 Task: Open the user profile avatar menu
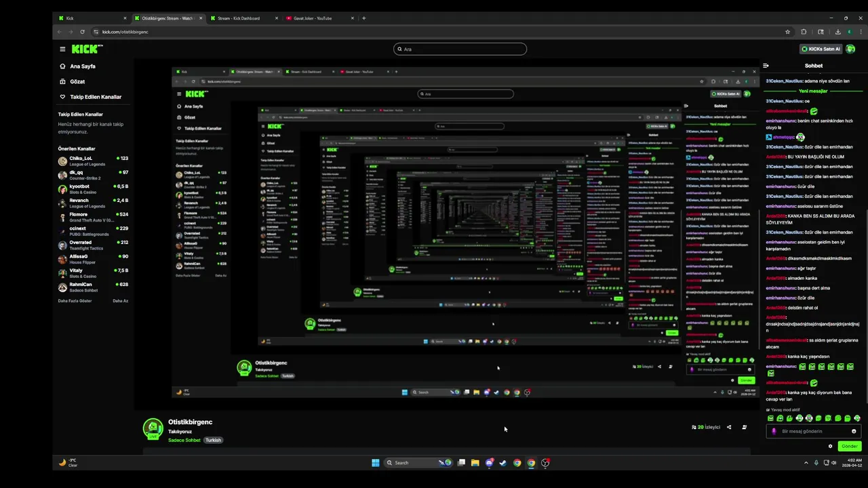(x=851, y=49)
